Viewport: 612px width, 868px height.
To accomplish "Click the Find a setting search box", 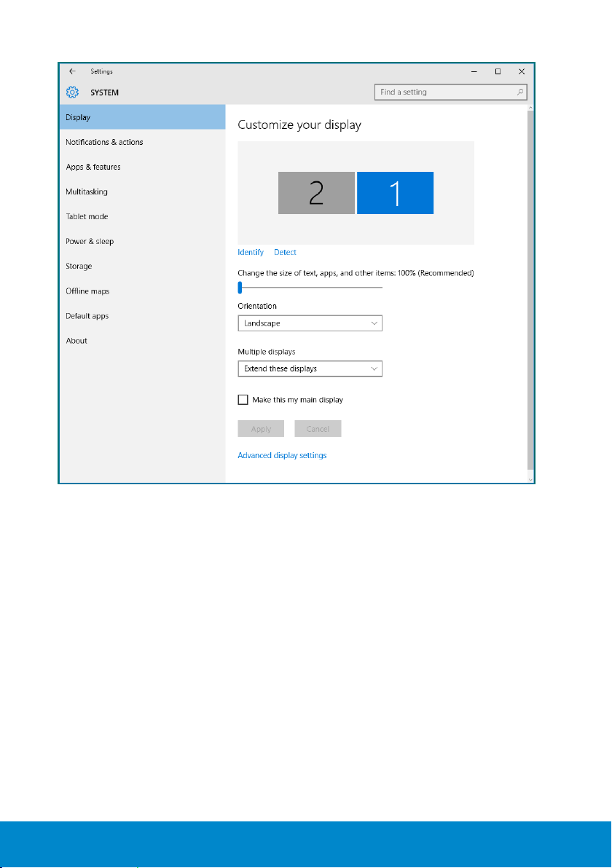I will [x=444, y=92].
